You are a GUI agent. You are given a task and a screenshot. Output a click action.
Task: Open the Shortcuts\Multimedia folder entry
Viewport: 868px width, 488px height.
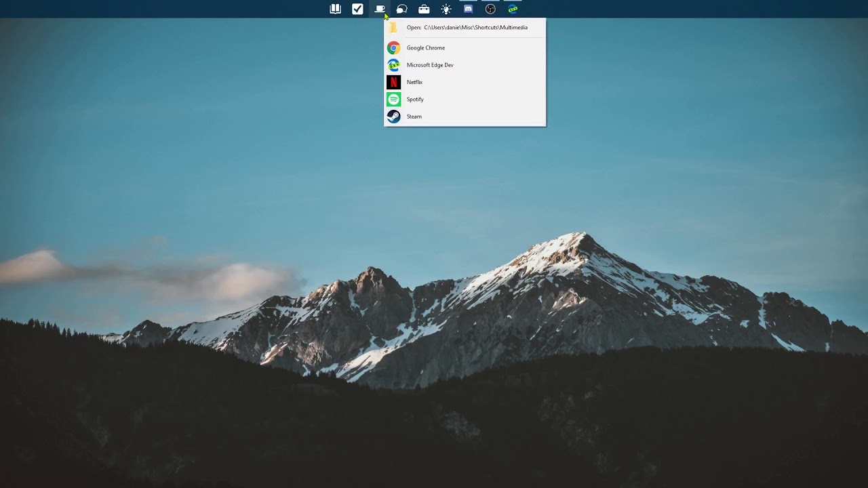[x=465, y=28]
